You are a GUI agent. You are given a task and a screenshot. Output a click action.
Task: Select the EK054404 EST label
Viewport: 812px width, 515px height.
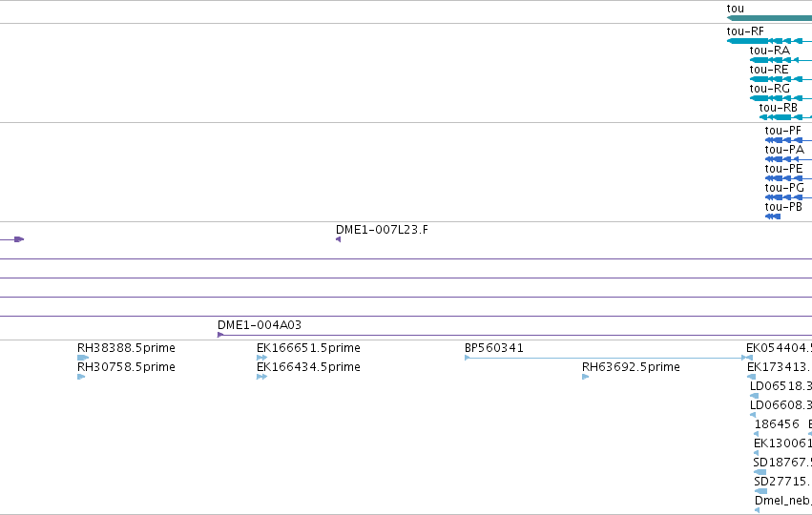click(x=779, y=348)
